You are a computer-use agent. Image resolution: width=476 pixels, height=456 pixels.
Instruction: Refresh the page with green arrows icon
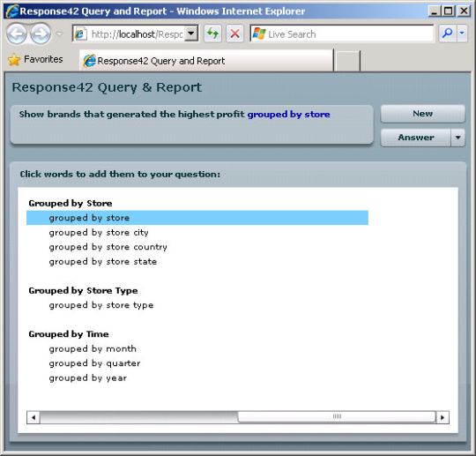pyautogui.click(x=212, y=34)
